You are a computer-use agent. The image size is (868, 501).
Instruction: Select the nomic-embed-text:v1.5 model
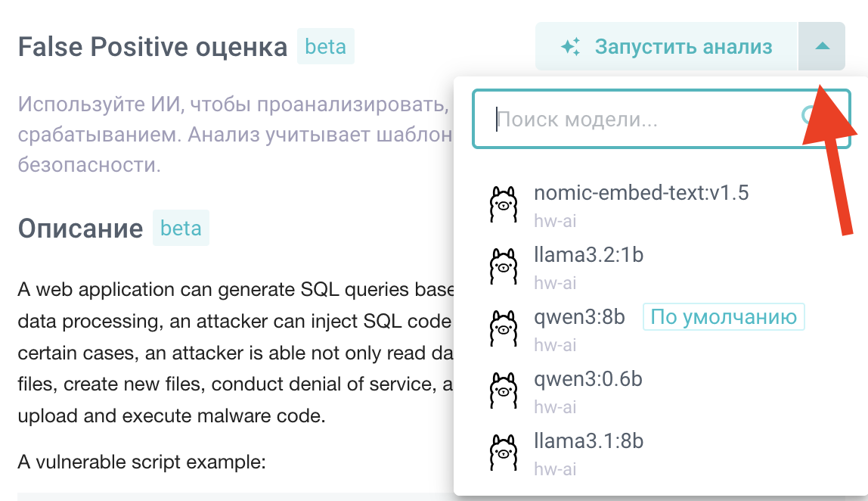(641, 193)
